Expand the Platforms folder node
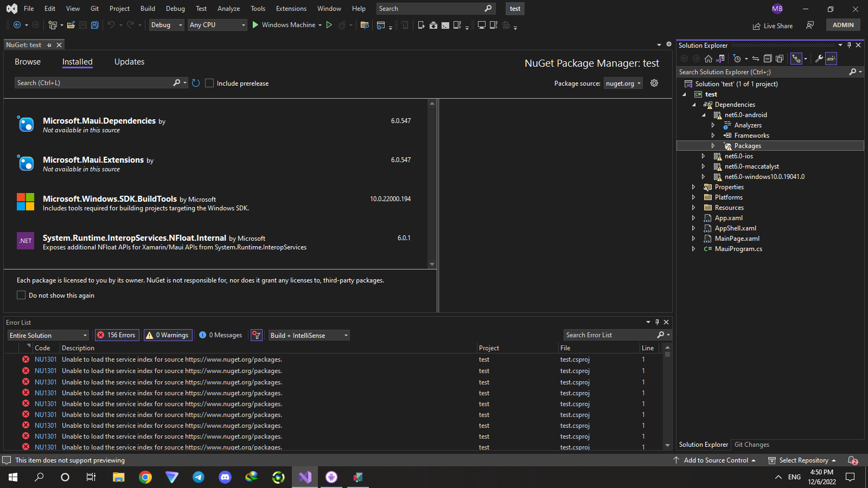This screenshot has height=488, width=868. point(693,197)
